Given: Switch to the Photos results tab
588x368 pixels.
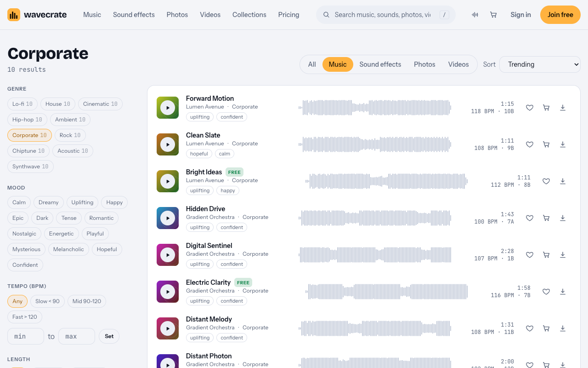Looking at the screenshot, I should pos(424,64).
